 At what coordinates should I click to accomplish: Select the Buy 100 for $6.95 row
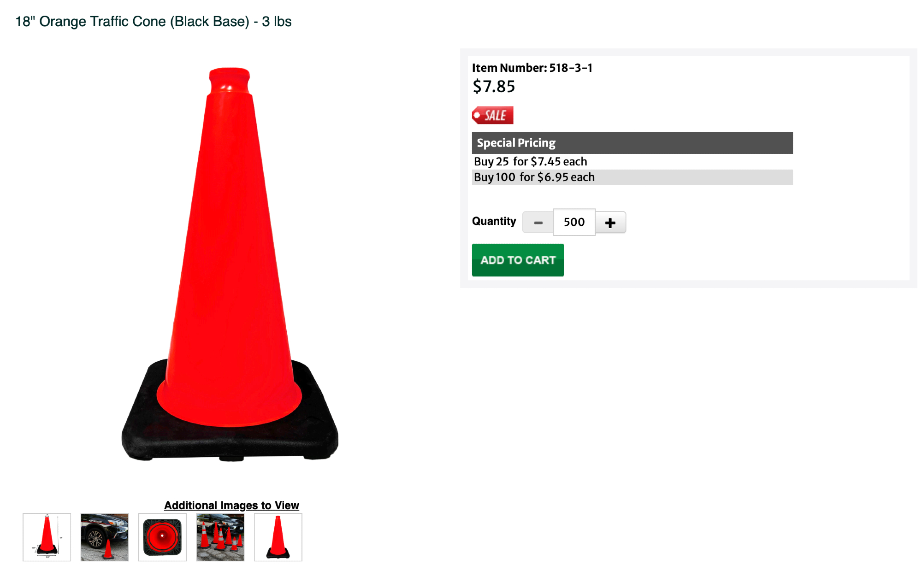(x=632, y=177)
